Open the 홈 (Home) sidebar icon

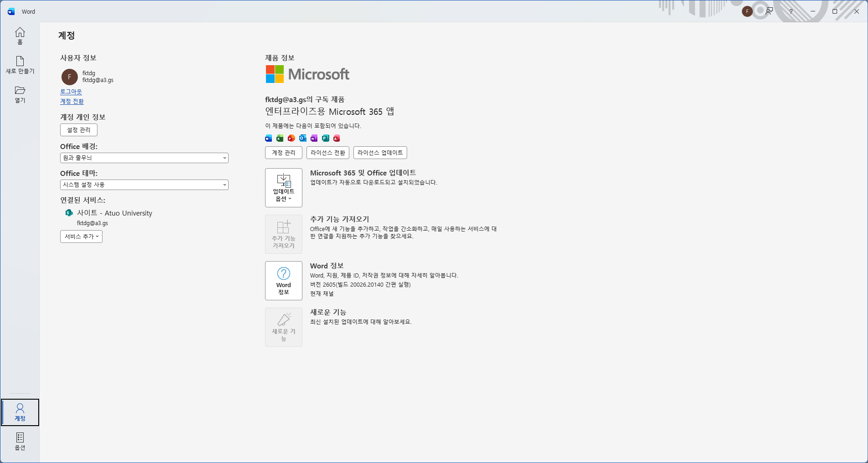[20, 36]
